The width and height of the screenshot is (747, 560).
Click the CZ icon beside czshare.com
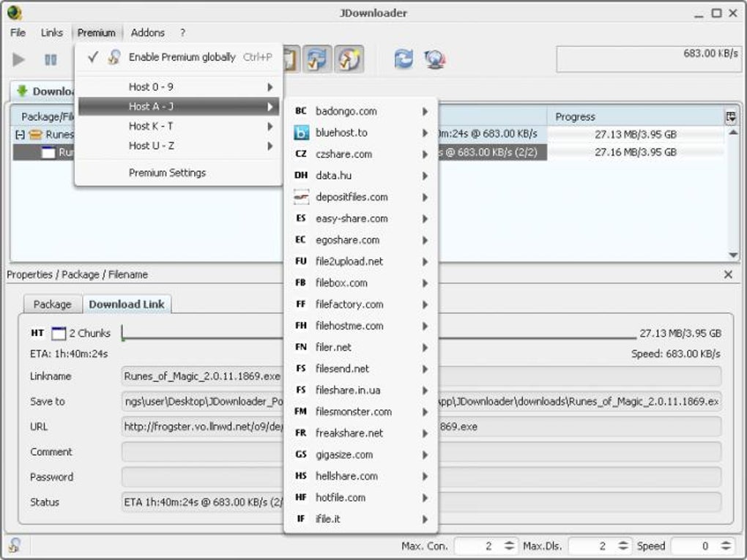[x=300, y=154]
